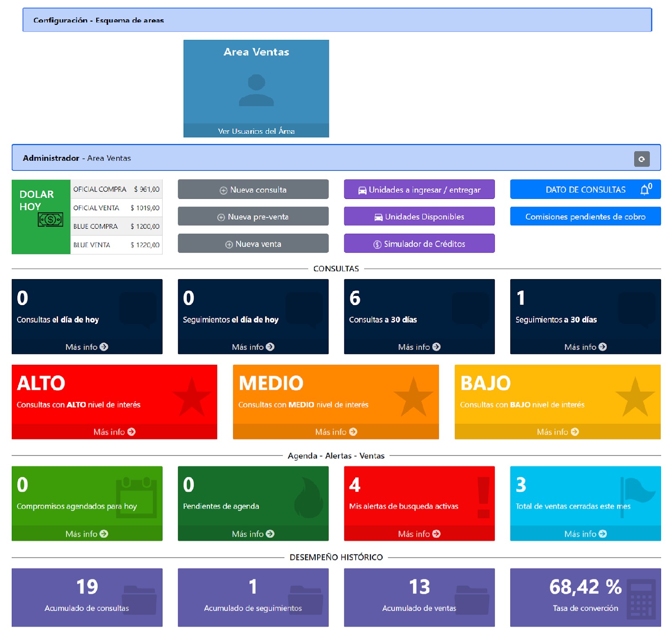Launch Simulador de Créditos

(x=419, y=243)
